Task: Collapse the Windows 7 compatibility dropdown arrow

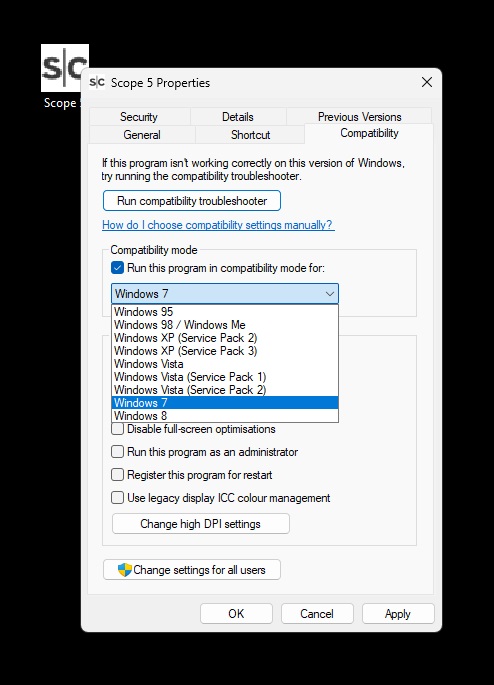Action: 330,294
